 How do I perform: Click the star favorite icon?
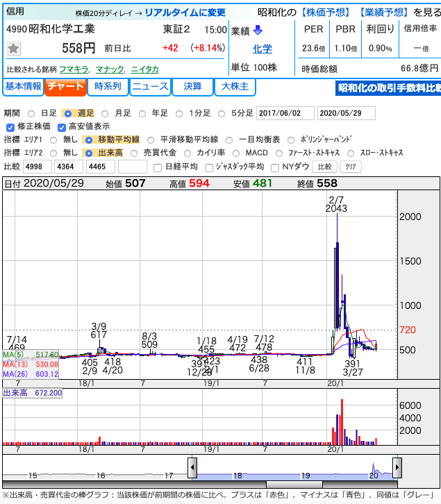(x=13, y=49)
